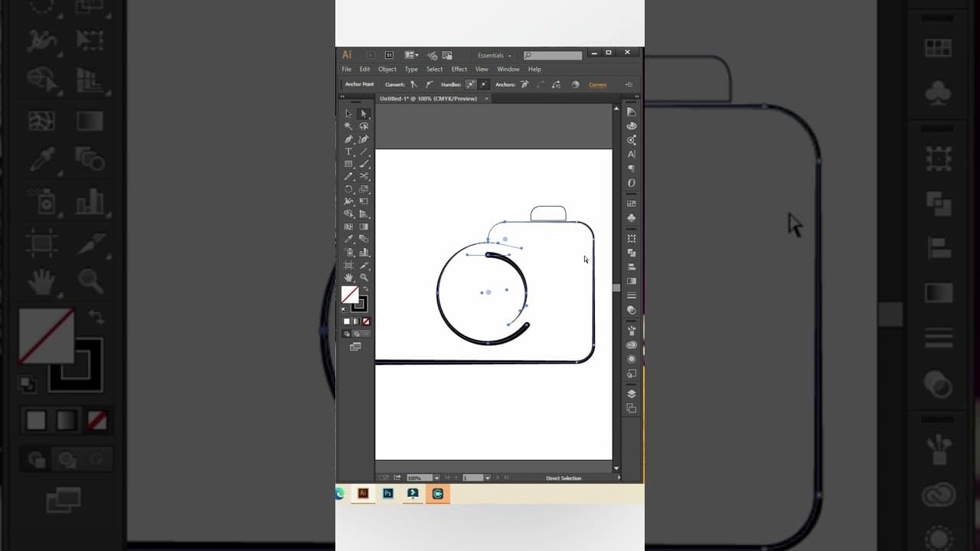Image resolution: width=980 pixels, height=551 pixels.
Task: Open the Stroke panel (lines icon)
Action: 632,295
